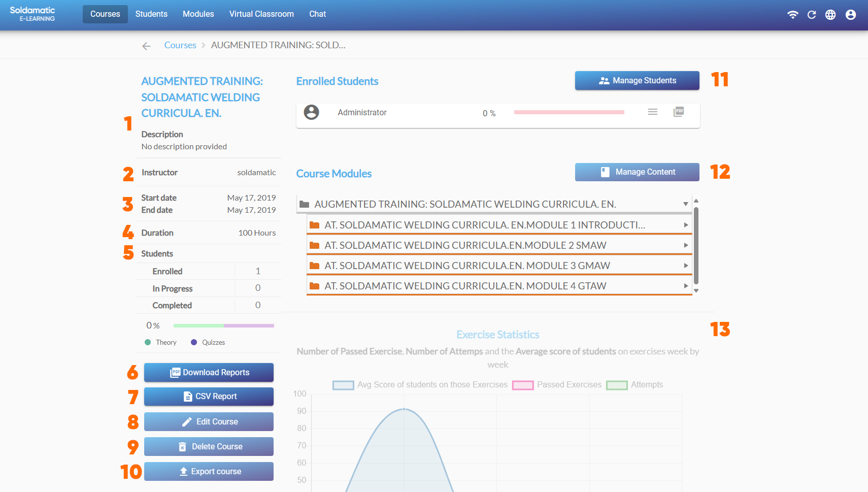Click the Course Modules list scrollbar
This screenshot has height=492, width=868.
(696, 246)
